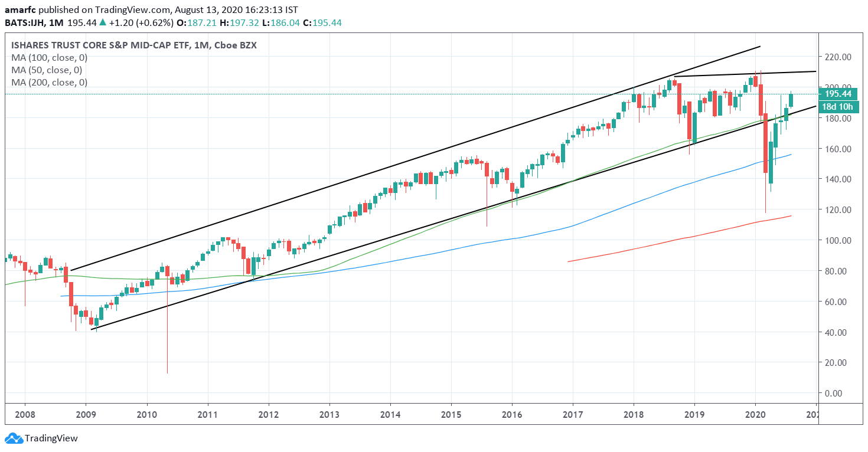Viewport: 868px width, 452px height.
Task: Click the ISHARES TRUST CORE S&P MID-CAP ETF title
Action: (x=134, y=45)
